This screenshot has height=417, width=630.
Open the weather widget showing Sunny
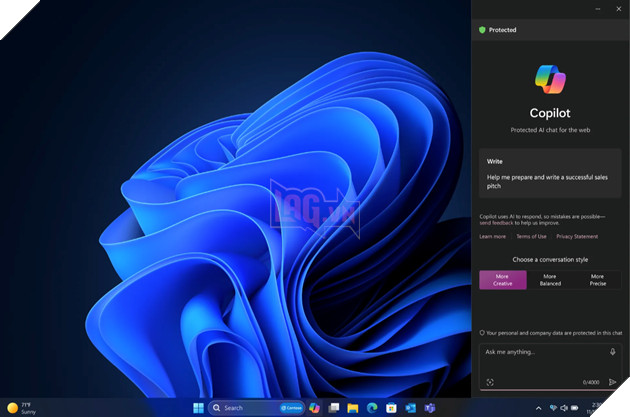[x=22, y=408]
